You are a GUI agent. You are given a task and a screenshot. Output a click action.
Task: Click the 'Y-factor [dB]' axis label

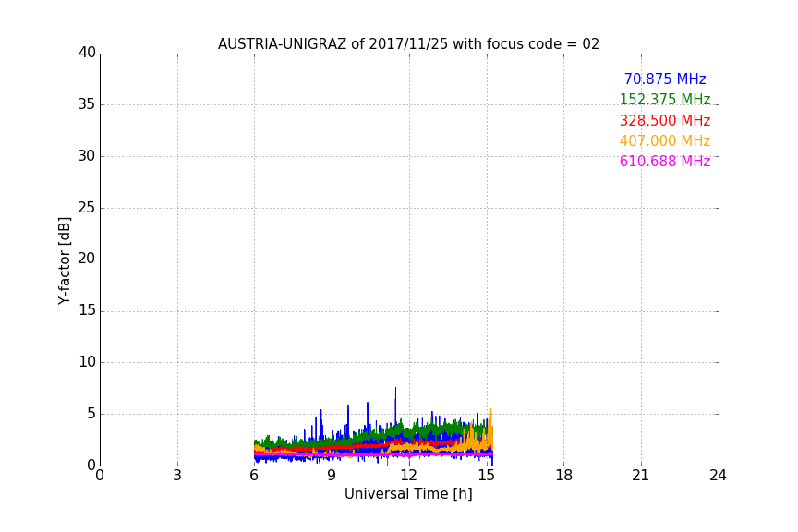click(x=64, y=260)
